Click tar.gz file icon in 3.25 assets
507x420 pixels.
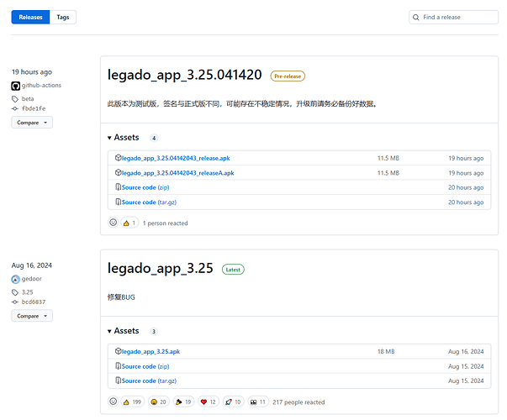click(119, 381)
